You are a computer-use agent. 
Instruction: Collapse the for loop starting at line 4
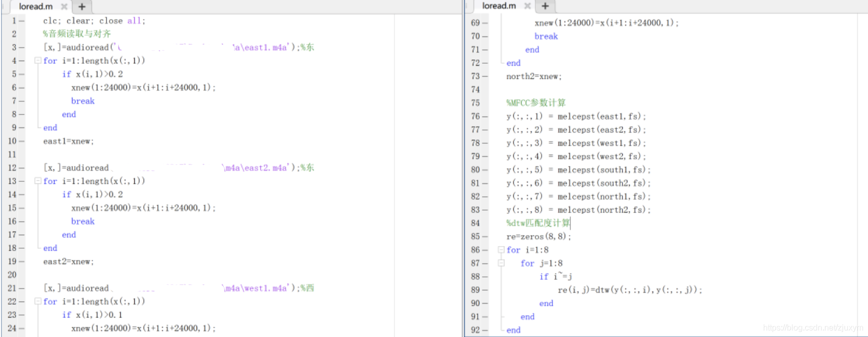[x=38, y=61]
